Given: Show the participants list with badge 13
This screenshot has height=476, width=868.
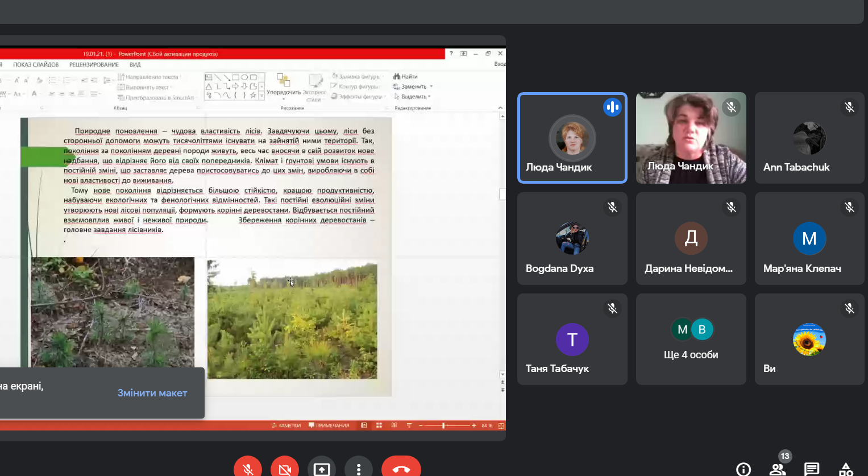Looking at the screenshot, I should pos(778,469).
